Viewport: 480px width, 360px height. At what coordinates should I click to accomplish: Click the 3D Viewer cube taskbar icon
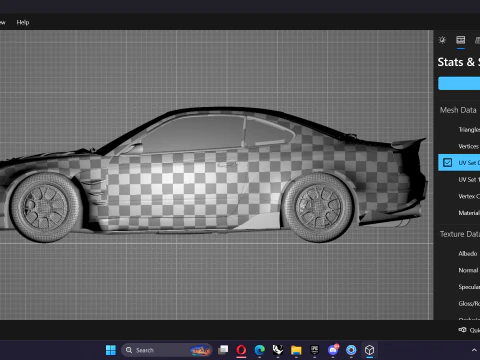[x=369, y=350]
